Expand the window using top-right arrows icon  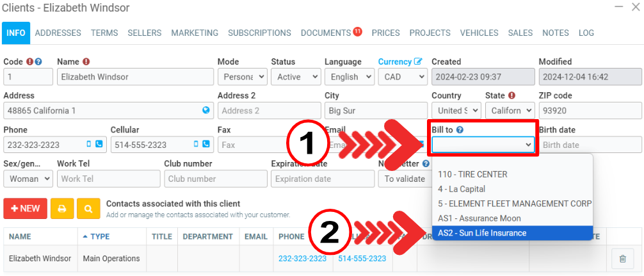(x=618, y=7)
